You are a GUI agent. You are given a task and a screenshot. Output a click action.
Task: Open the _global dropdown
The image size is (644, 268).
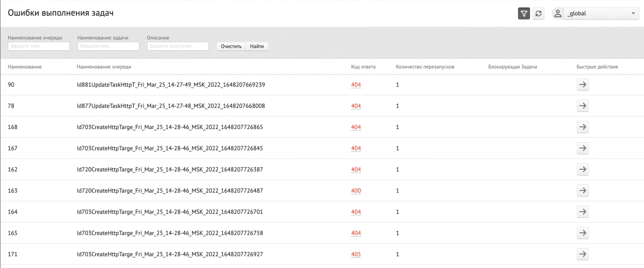point(601,13)
